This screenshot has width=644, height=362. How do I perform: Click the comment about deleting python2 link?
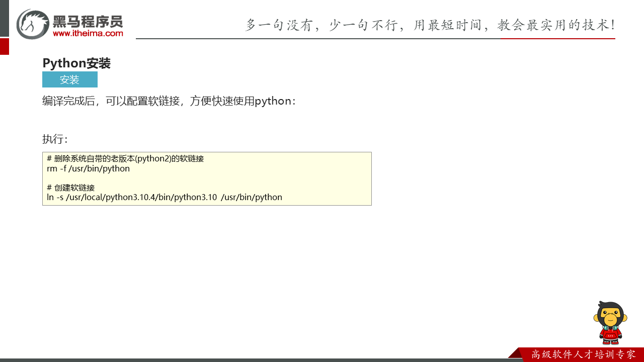coord(125,159)
